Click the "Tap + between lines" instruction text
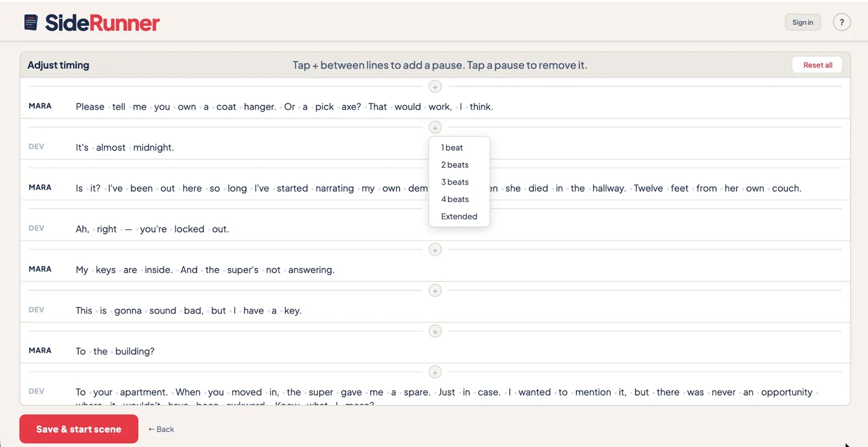The height and width of the screenshot is (447, 868). click(440, 65)
